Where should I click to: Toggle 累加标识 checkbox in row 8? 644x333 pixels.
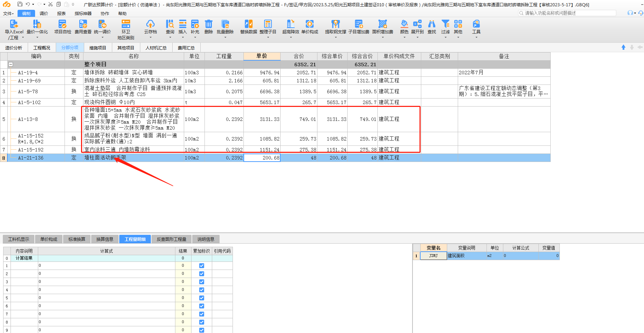coord(202,322)
